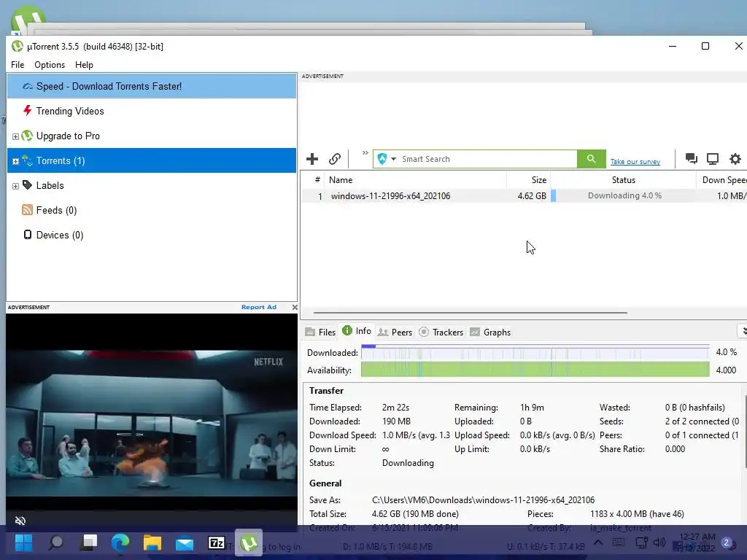Viewport: 747px width, 560px height.
Task: Click into the Smart Search field
Action: [488, 159]
